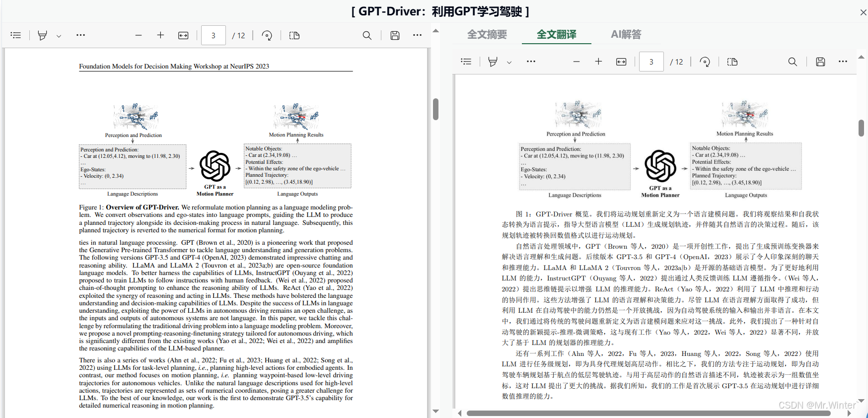Image resolution: width=868 pixels, height=418 pixels.
Task: Click the 'Foundation Models for Decision Making Workshop' header
Action: [174, 67]
